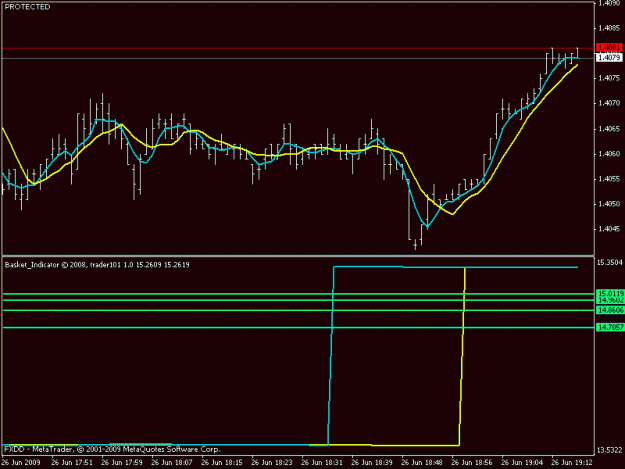Click the 15.3504 indicator scale value
This screenshot has width=625, height=469.
[610, 262]
